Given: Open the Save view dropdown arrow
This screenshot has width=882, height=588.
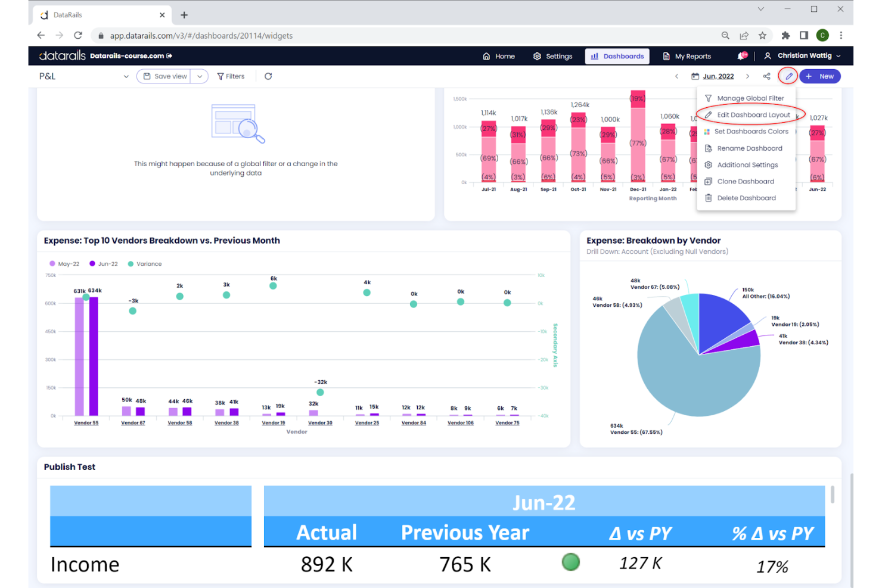Looking at the screenshot, I should click(x=200, y=76).
